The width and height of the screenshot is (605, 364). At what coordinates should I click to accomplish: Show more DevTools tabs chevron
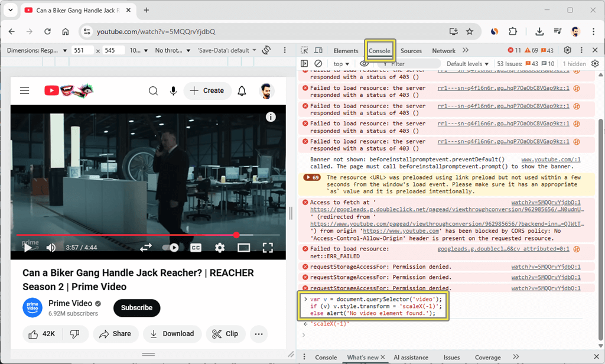[x=466, y=50]
